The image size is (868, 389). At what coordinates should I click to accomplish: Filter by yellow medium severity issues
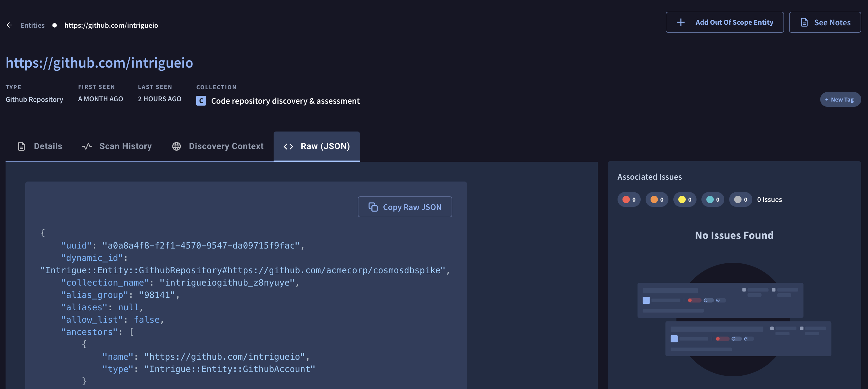click(685, 200)
